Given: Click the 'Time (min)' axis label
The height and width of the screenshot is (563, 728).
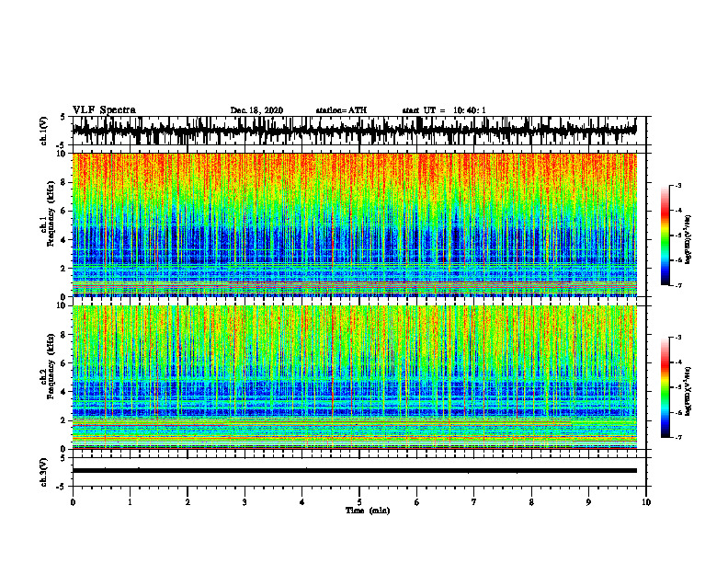Looking at the screenshot, I should (368, 511).
